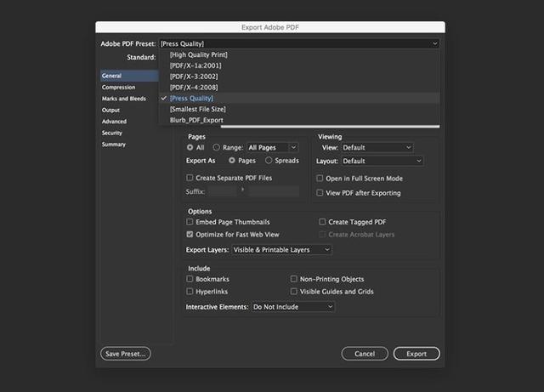Image resolution: width=544 pixels, height=392 pixels.
Task: Choose the [PDF/X-3:2002] preset
Action: coord(299,77)
